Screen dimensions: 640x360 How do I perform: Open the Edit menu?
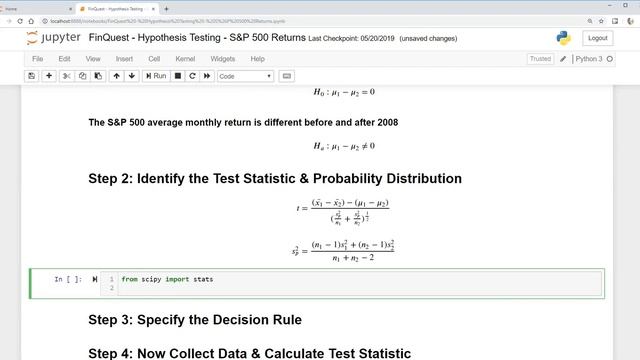click(x=64, y=59)
